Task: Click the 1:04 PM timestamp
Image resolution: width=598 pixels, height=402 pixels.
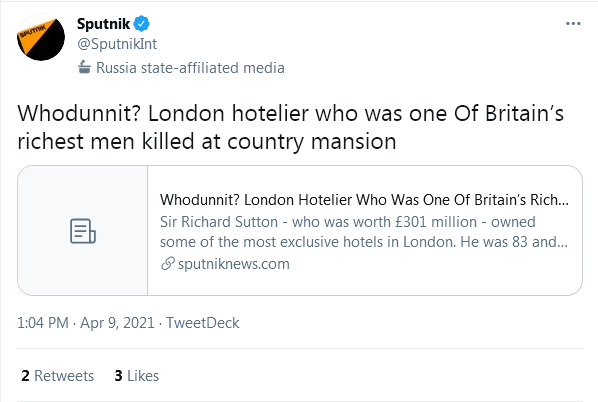Action: 43,323
